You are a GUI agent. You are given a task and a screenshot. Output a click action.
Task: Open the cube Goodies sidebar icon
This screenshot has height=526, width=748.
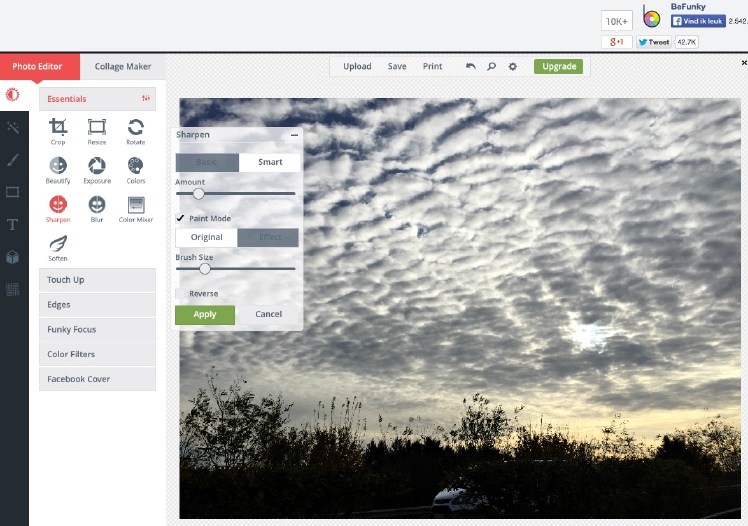tap(12, 257)
